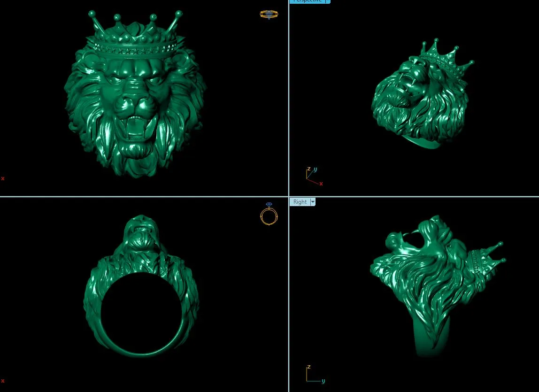Click the red X axis marker in Top viewport
The image size is (539, 392).
click(2, 178)
